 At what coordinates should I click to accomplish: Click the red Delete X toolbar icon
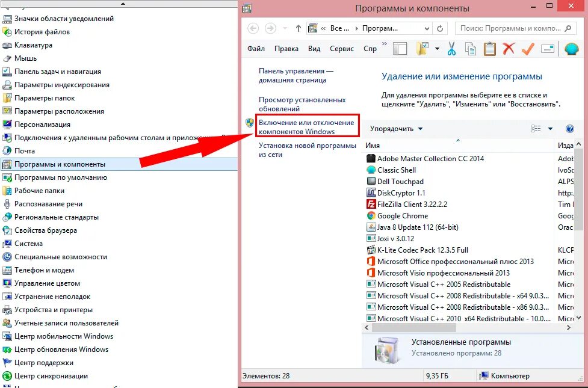pos(509,49)
